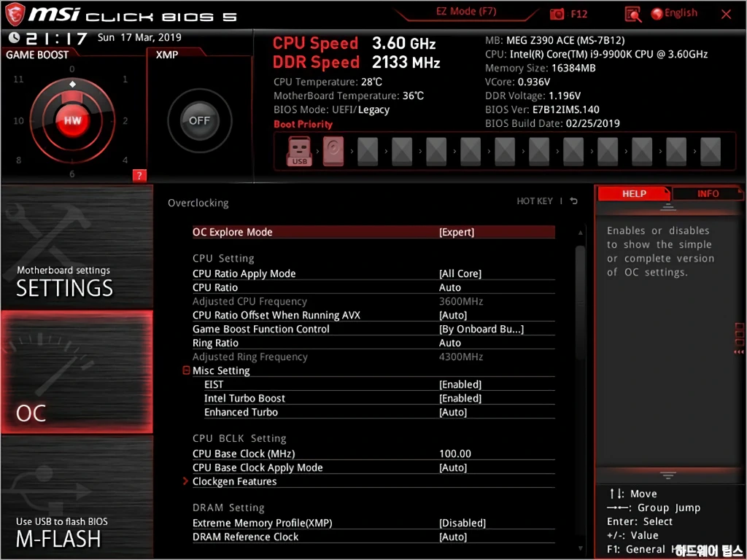The image size is (747, 560).
Task: Click the HOT KEY button
Action: tap(535, 201)
